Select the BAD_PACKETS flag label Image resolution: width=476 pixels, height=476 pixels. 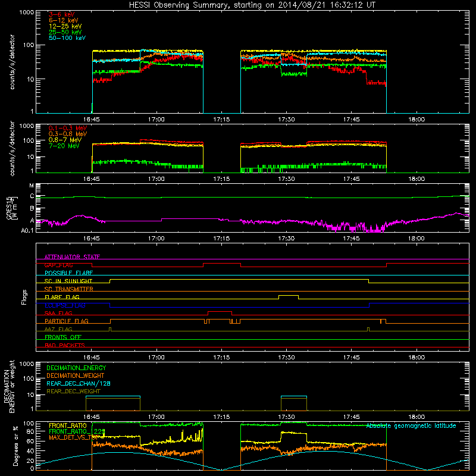(65, 345)
